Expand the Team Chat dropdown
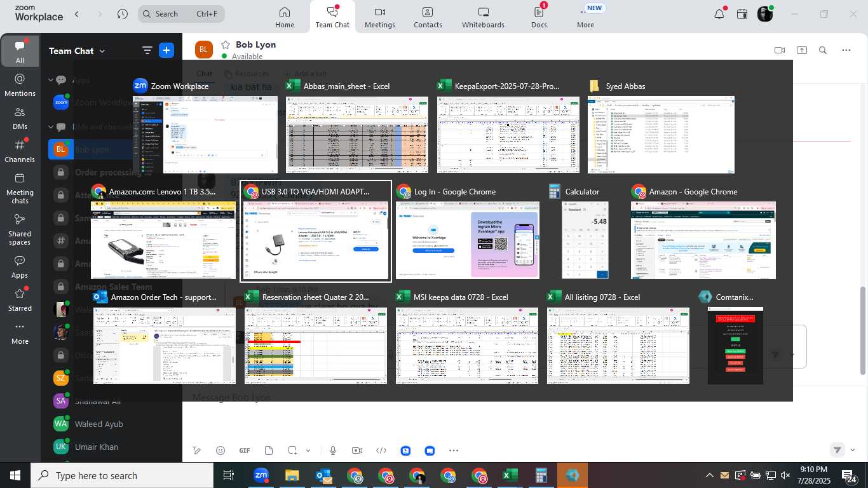Viewport: 868px width, 488px height. [x=77, y=51]
